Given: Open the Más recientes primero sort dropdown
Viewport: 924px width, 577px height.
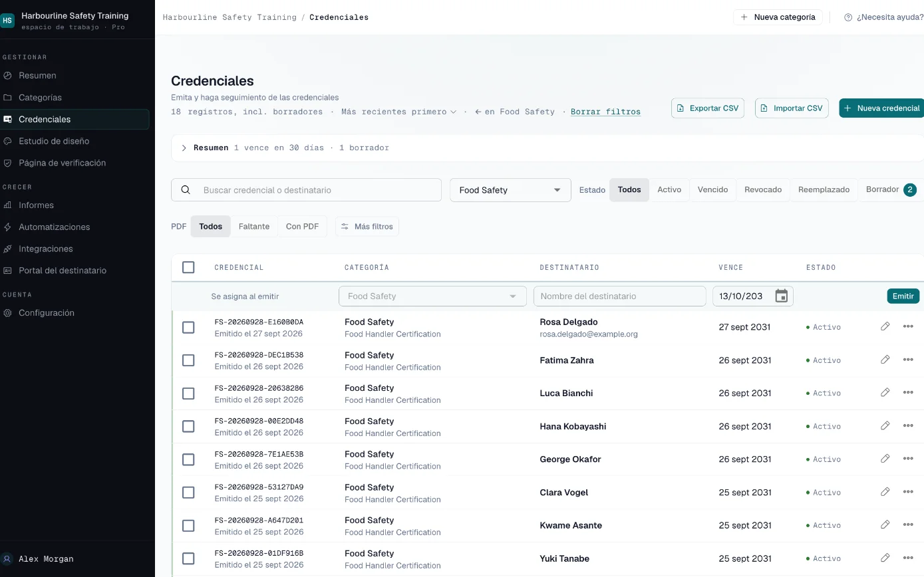Looking at the screenshot, I should coord(398,112).
